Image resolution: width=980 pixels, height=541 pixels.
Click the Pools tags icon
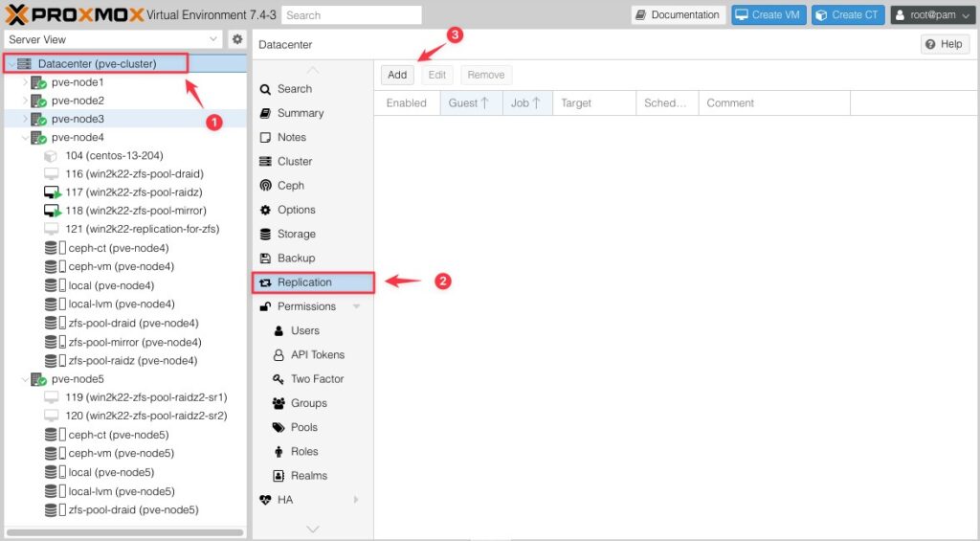278,427
